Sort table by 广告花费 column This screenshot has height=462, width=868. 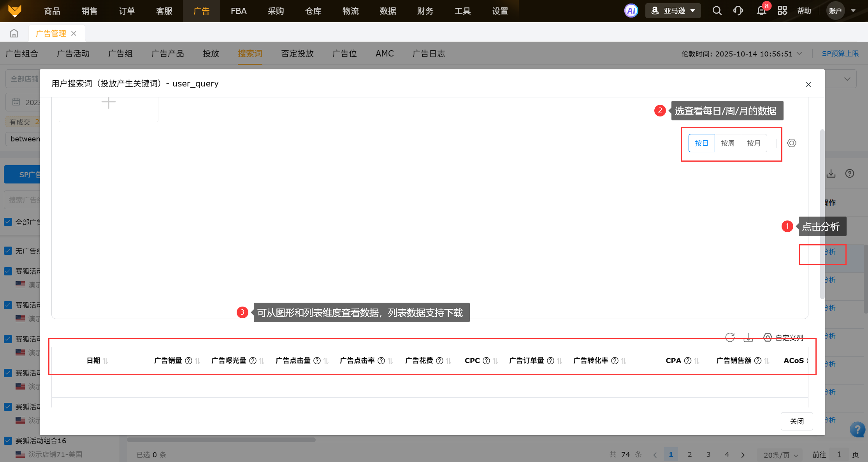coord(449,361)
